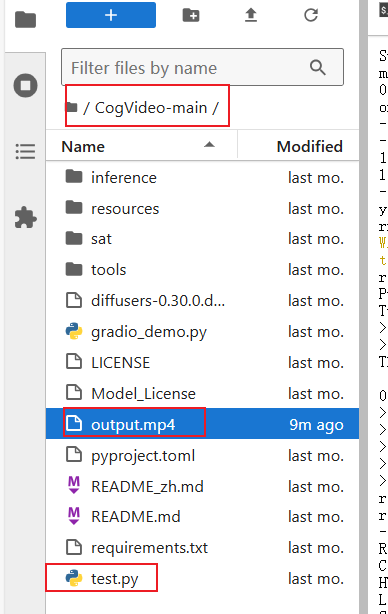Sort files by Modified column header
Viewport: 388px width, 614px height.
[298, 146]
